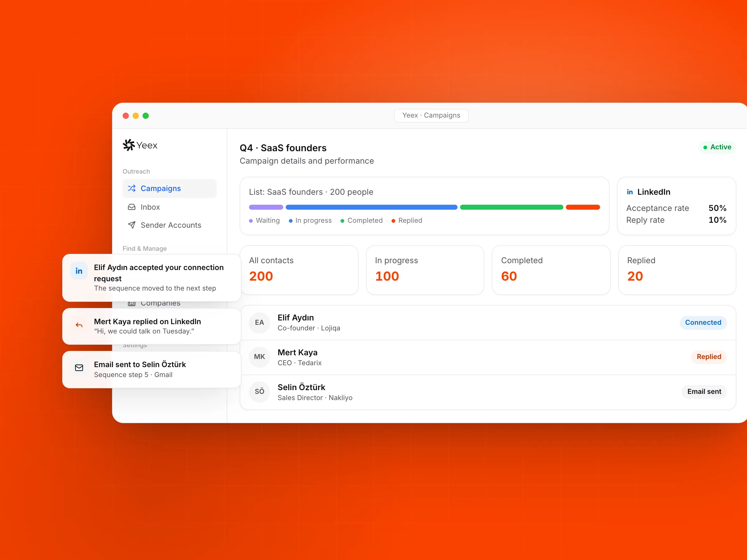Open Email sent to Selin Öztürk notification
This screenshot has height=560, width=747.
[x=152, y=370]
